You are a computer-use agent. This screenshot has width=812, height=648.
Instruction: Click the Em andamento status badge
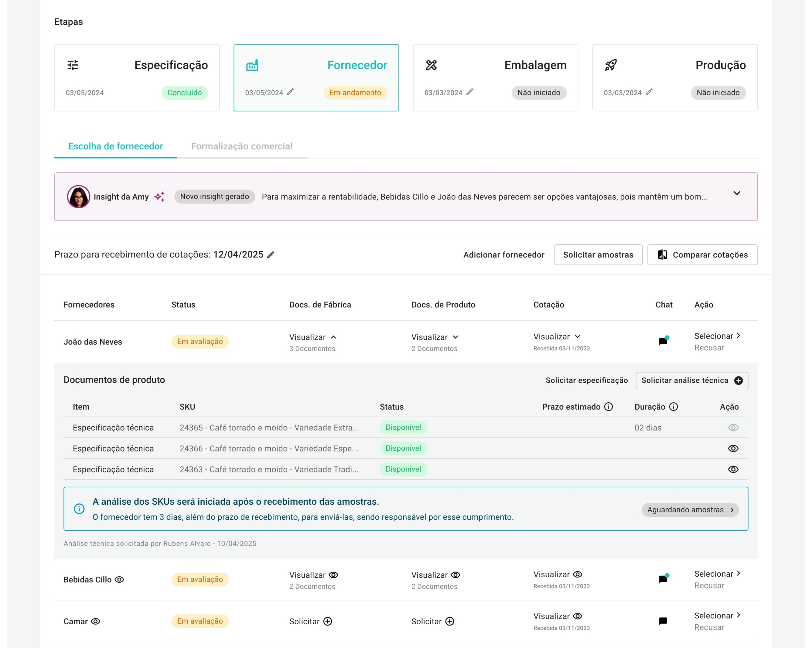pyautogui.click(x=355, y=93)
